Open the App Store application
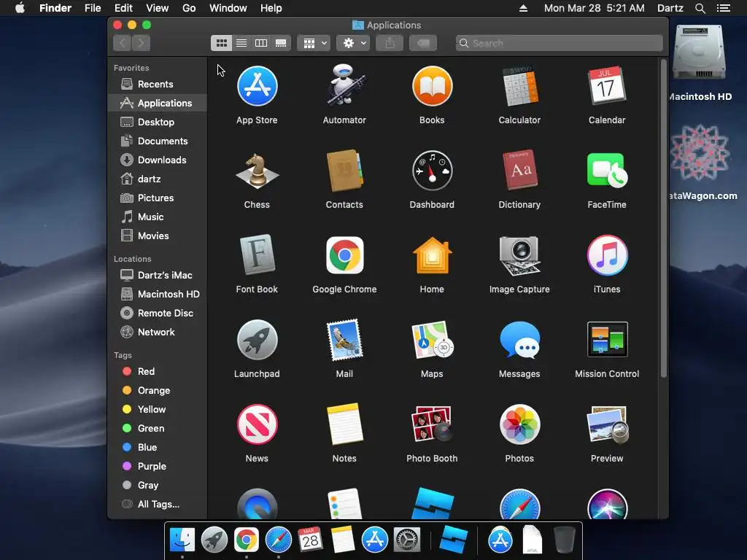The width and height of the screenshot is (747, 560). point(258,86)
